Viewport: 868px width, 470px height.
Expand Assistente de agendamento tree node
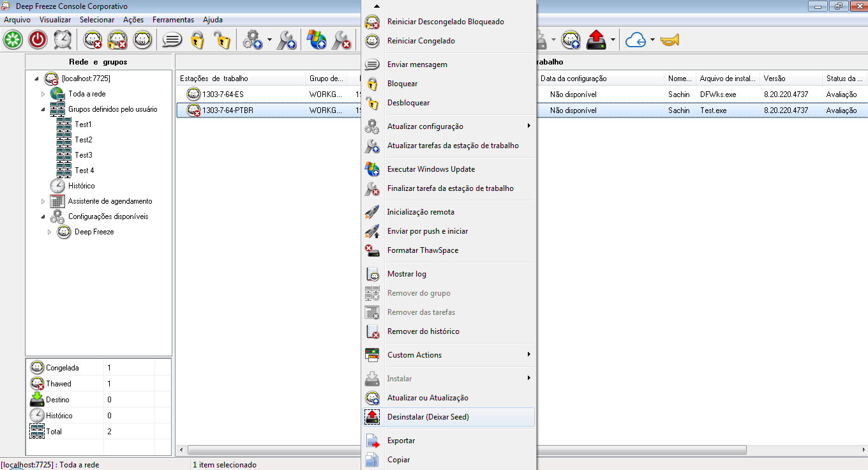[x=43, y=201]
